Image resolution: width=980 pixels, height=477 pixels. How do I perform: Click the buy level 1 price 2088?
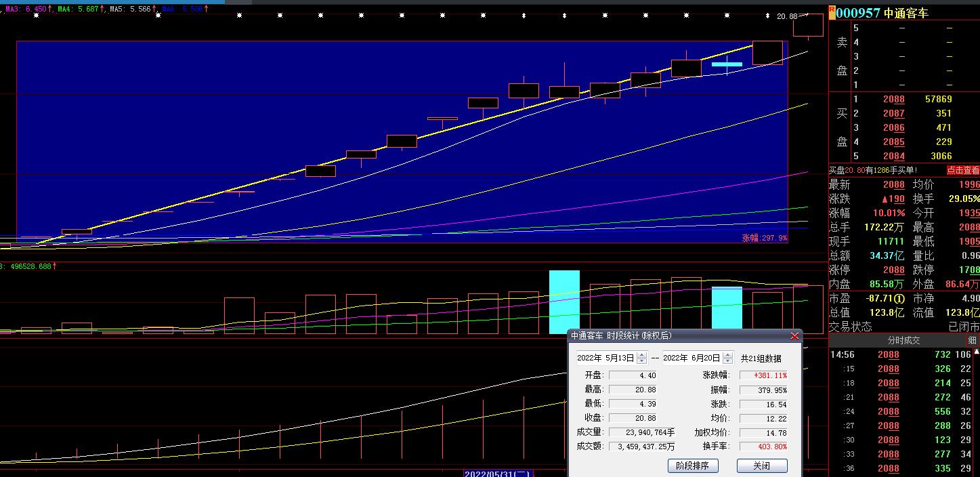pos(893,100)
